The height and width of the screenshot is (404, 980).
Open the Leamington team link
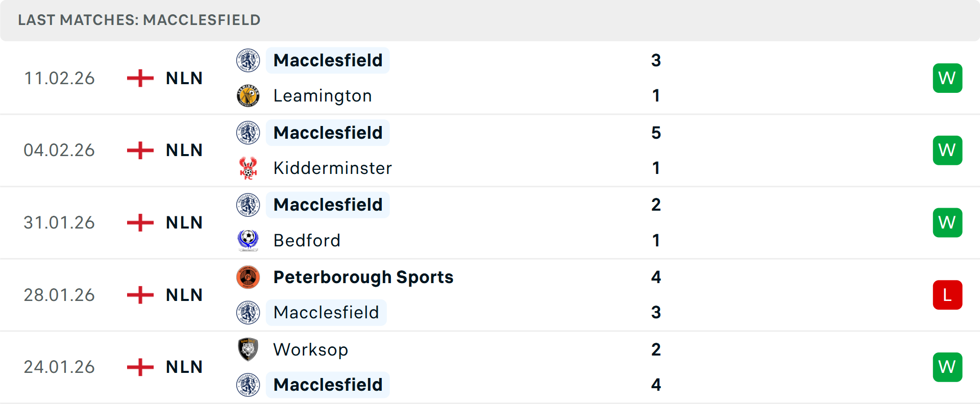tap(322, 96)
